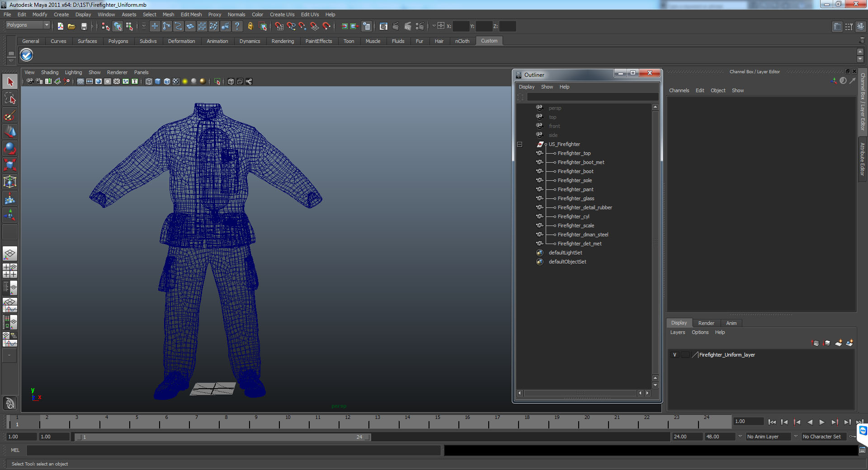Activate the Scale tool
The image size is (868, 470).
(x=10, y=165)
